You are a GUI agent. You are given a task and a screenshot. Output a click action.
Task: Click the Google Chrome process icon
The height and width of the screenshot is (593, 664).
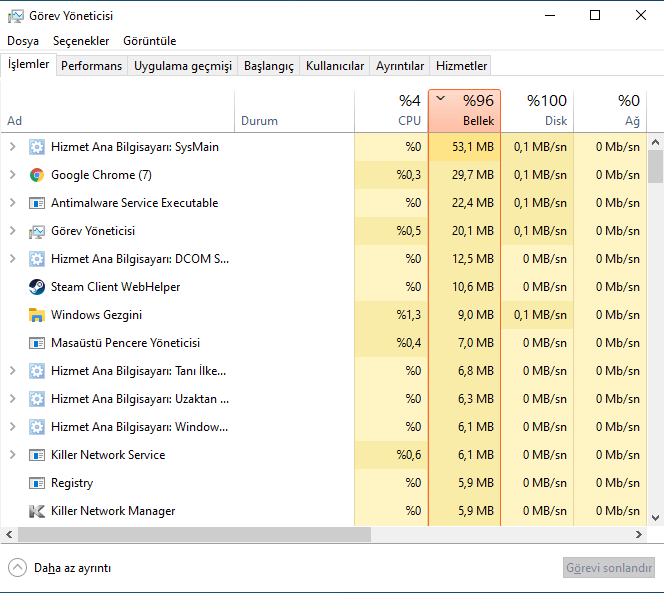click(37, 175)
